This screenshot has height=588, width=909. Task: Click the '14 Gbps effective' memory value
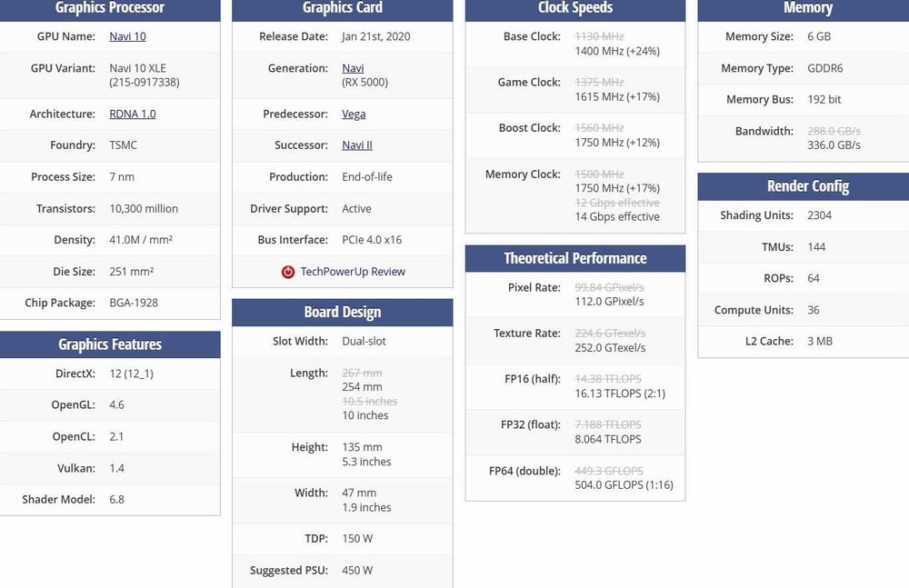[x=617, y=217]
